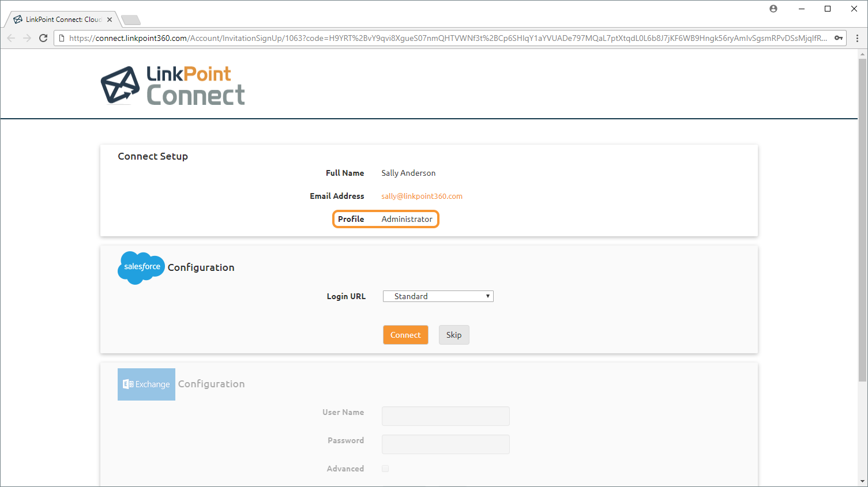This screenshot has width=868, height=487.
Task: Reload the page with the refresh icon
Action: point(43,38)
